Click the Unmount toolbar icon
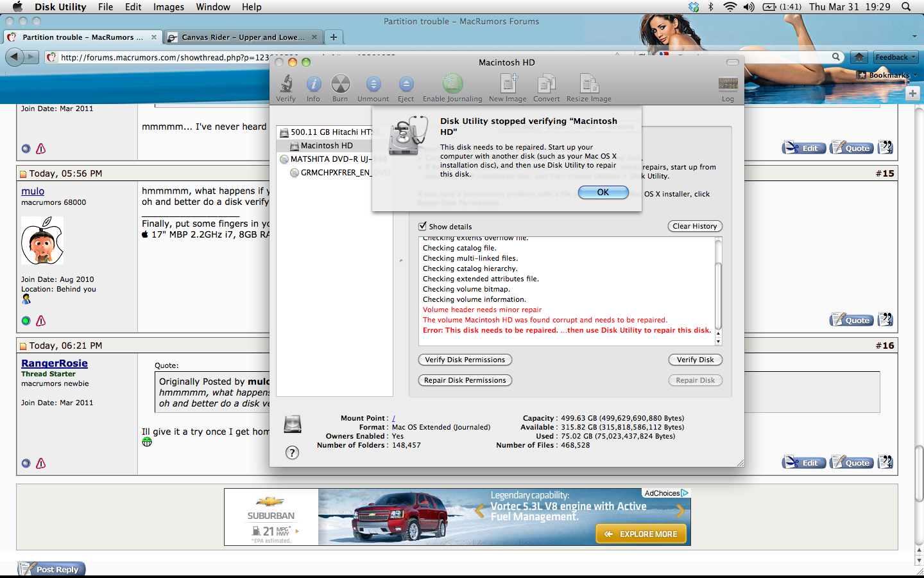The width and height of the screenshot is (924, 578). pyautogui.click(x=373, y=88)
